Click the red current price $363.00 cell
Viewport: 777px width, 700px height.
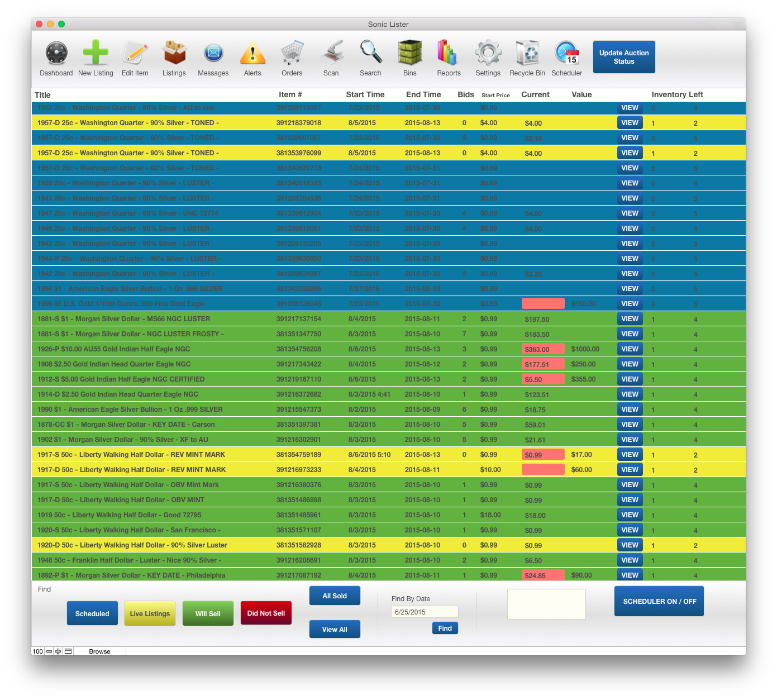[543, 349]
